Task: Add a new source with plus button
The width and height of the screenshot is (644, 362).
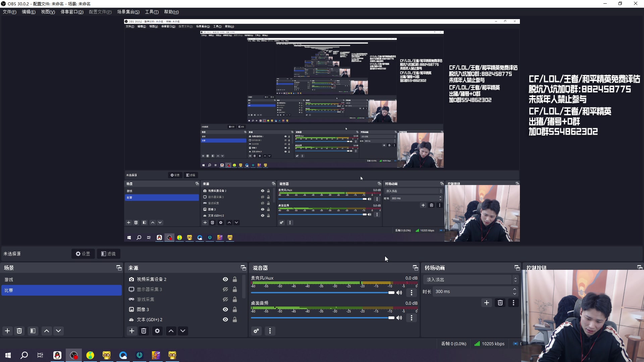Action: point(132,331)
